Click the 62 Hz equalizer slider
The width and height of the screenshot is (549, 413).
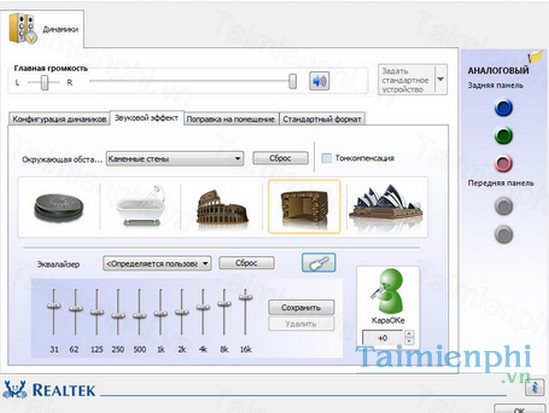(x=75, y=309)
